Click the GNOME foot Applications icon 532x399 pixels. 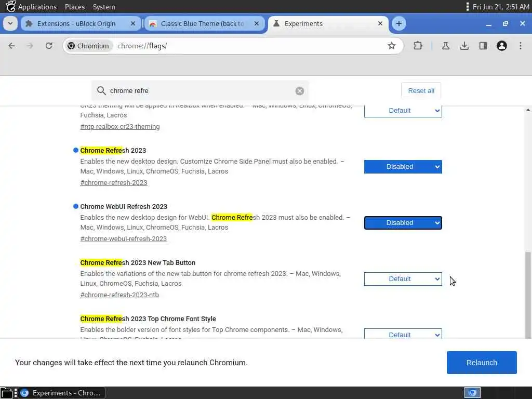click(11, 6)
